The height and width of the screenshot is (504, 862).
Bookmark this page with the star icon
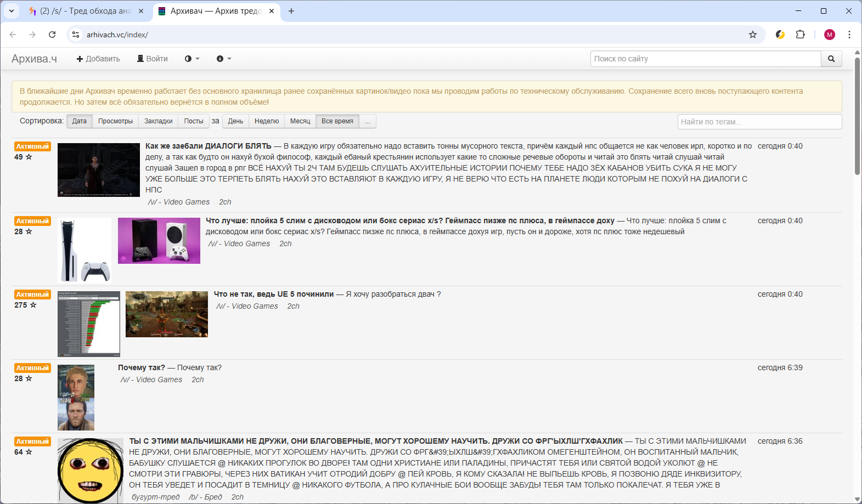753,35
